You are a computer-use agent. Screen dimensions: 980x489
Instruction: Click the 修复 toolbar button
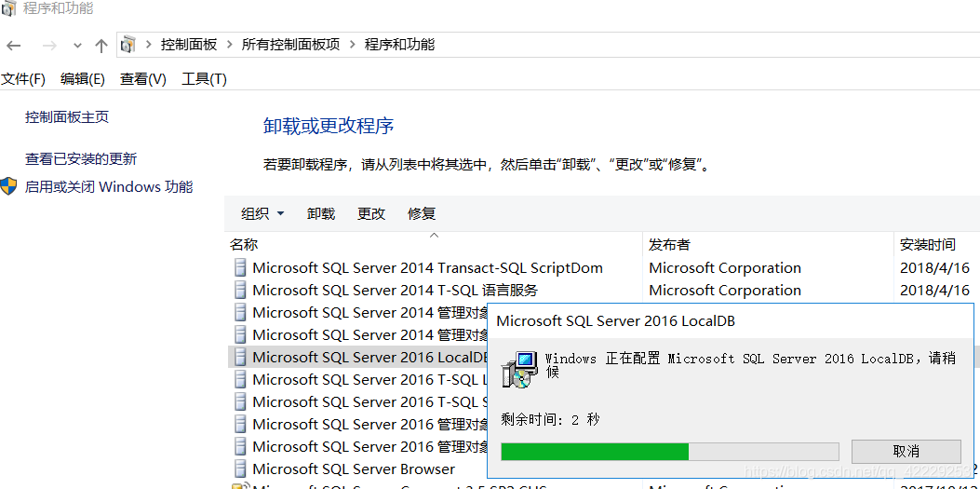pyautogui.click(x=422, y=214)
